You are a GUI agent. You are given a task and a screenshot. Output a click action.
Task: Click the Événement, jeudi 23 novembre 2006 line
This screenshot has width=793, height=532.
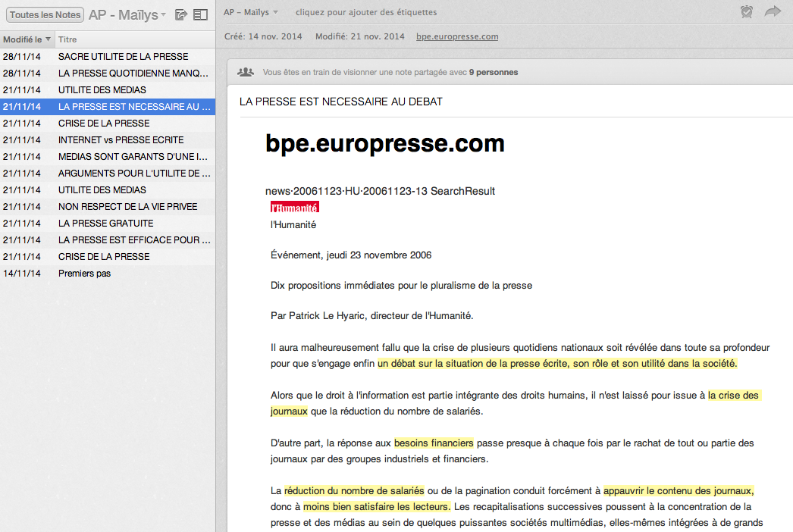click(x=351, y=255)
